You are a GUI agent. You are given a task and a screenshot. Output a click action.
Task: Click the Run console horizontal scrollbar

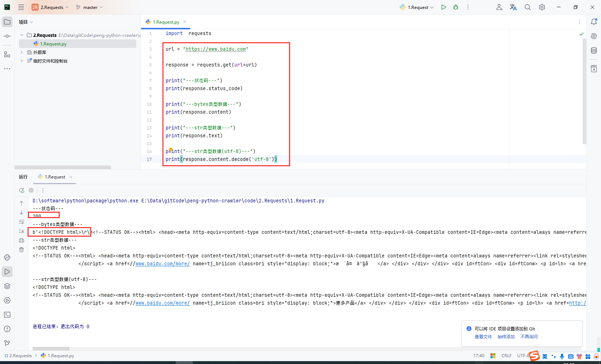[x=51, y=349]
